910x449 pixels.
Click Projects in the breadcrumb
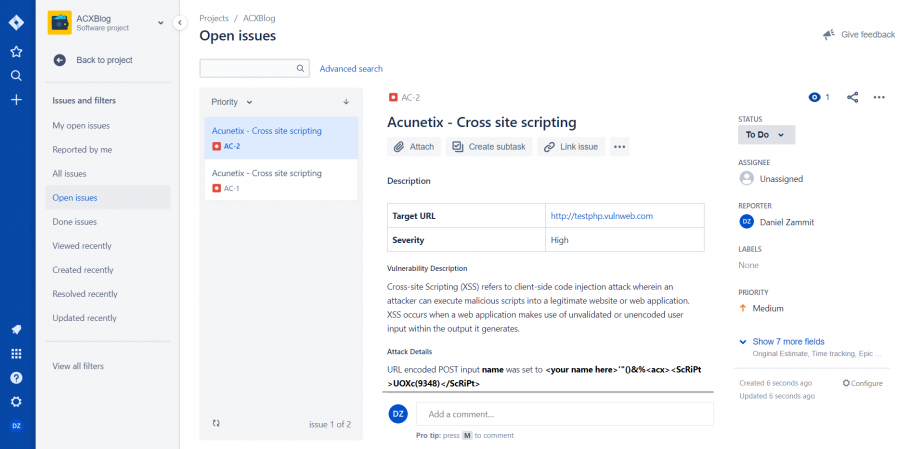pos(214,18)
